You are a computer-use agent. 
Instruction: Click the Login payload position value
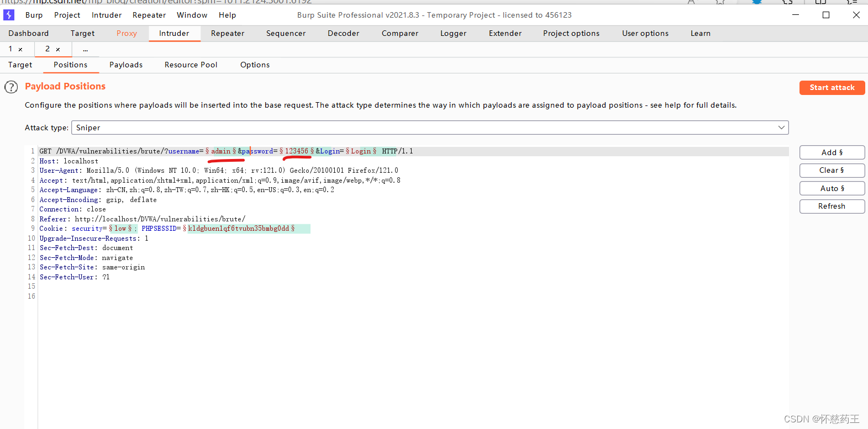tap(361, 151)
